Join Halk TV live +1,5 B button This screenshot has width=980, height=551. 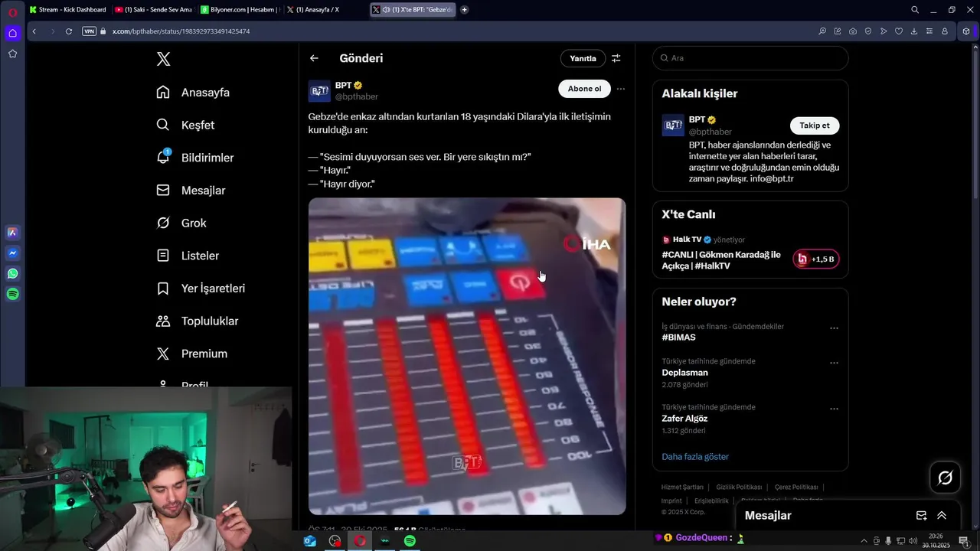[816, 259]
